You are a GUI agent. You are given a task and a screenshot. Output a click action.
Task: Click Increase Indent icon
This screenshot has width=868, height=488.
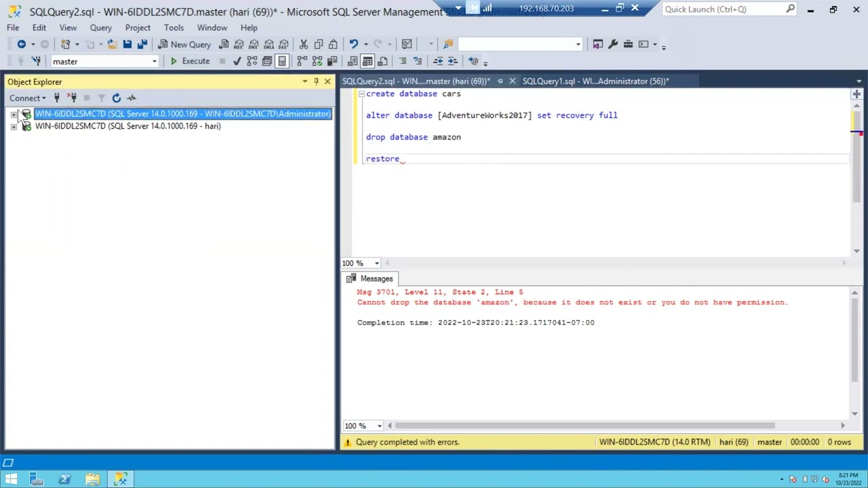coord(453,61)
